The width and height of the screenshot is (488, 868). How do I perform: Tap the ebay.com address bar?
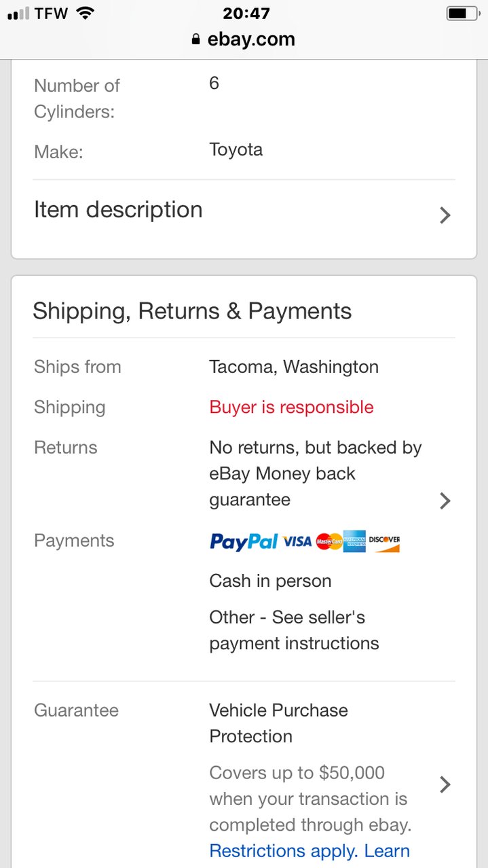coord(244,39)
